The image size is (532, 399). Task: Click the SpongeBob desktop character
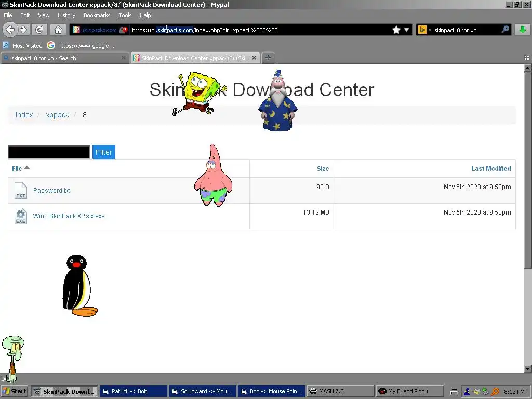point(198,94)
